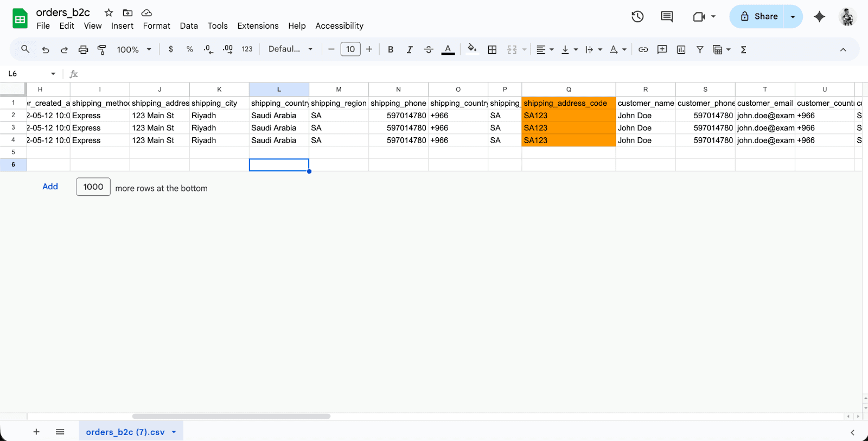Toggle strikethrough formatting
The image size is (868, 441).
428,49
